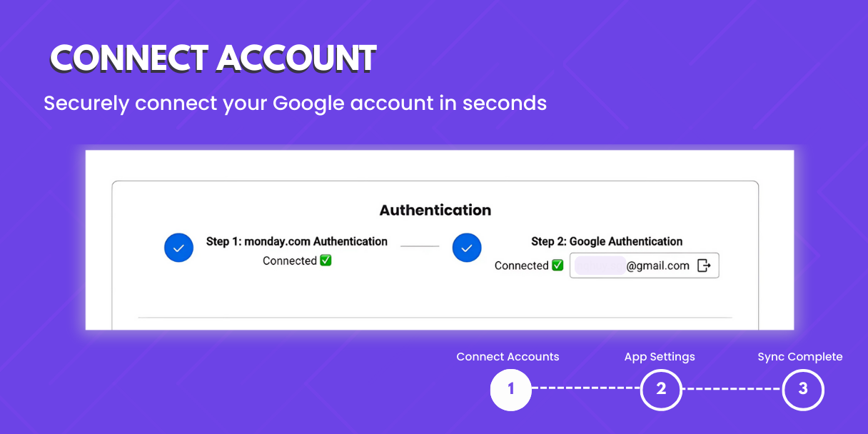This screenshot has width=868, height=434.
Task: Click the CONNECT ACCOUNT title text
Action: [213, 59]
